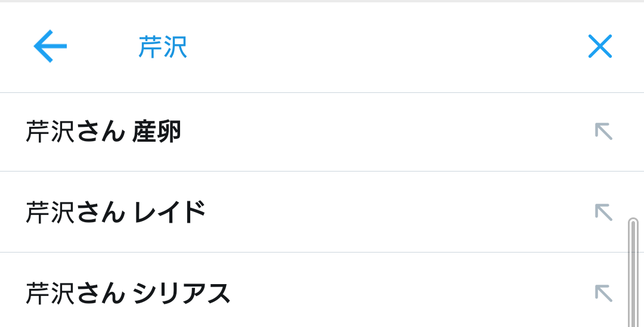Insert the シリアス suggestion via its diagonal arrow
This screenshot has height=327, width=644.
(603, 293)
